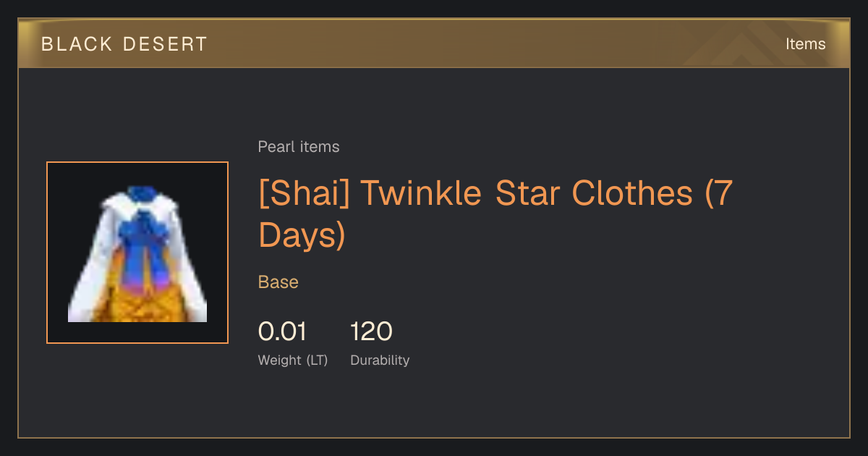Screen dimensions: 868x456
Task: Click the Twinkle Star Clothes title text
Action: point(526,193)
